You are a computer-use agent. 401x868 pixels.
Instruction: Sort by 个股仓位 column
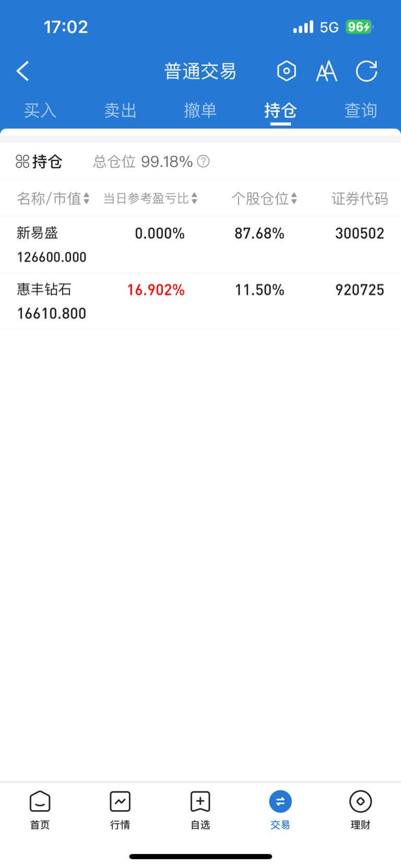click(264, 198)
